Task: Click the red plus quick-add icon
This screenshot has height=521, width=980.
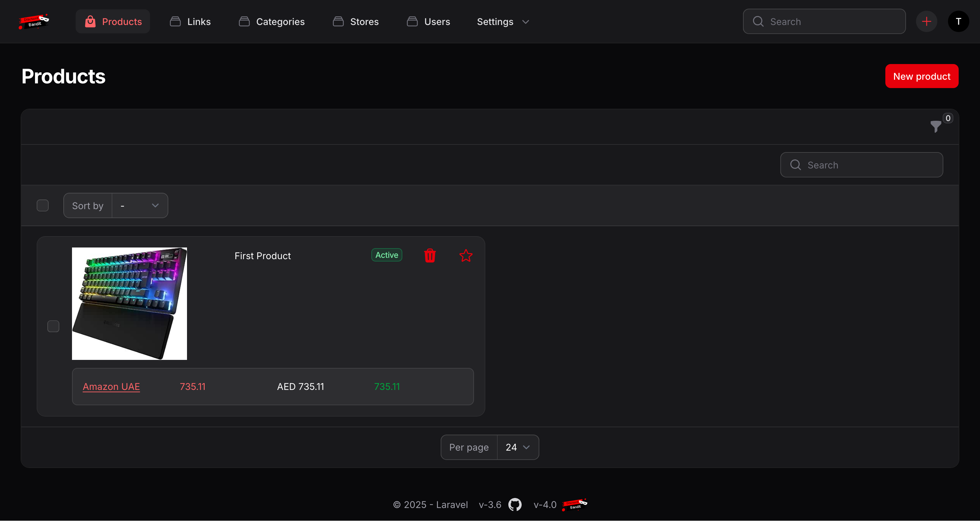Action: (x=926, y=21)
